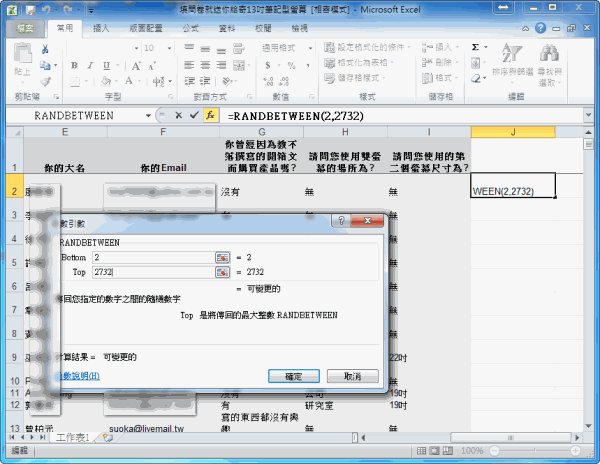Image resolution: width=600 pixels, height=464 pixels.
Task: Open the Name Box dropdown arrow
Action: 148,116
